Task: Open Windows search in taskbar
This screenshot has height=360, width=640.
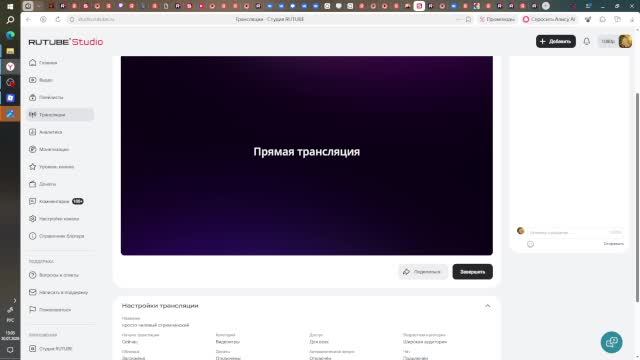Action: pos(10,20)
